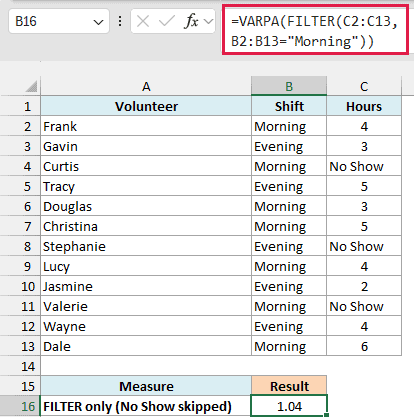Image resolution: width=414 pixels, height=417 pixels.
Task: Select the cell containing Gavin
Action: [146, 146]
